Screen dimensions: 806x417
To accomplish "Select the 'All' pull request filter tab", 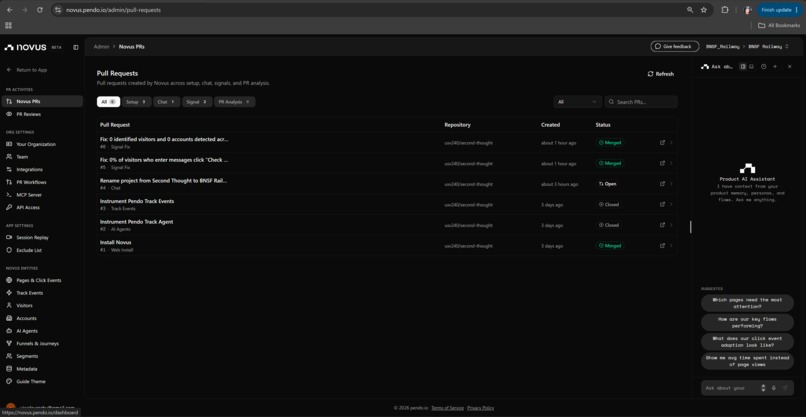I will click(x=108, y=102).
